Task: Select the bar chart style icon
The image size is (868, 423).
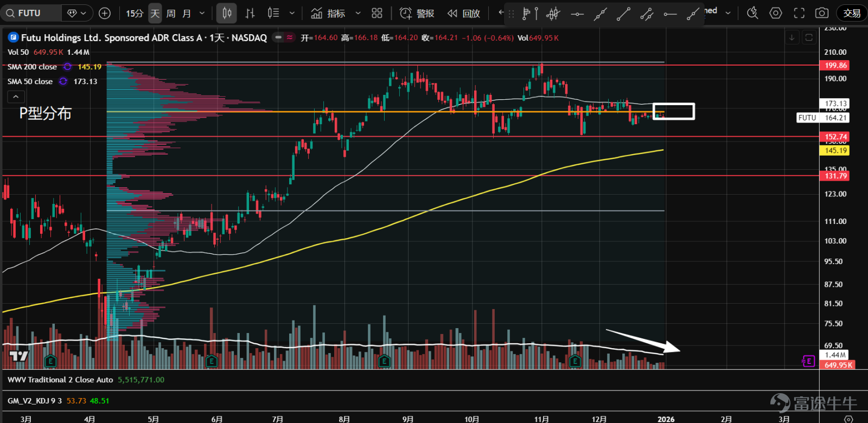Action: point(250,13)
